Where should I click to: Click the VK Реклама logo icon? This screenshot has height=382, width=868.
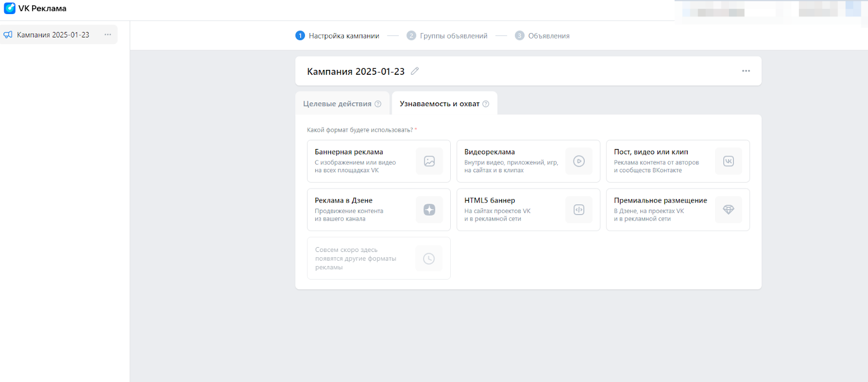pyautogui.click(x=9, y=9)
